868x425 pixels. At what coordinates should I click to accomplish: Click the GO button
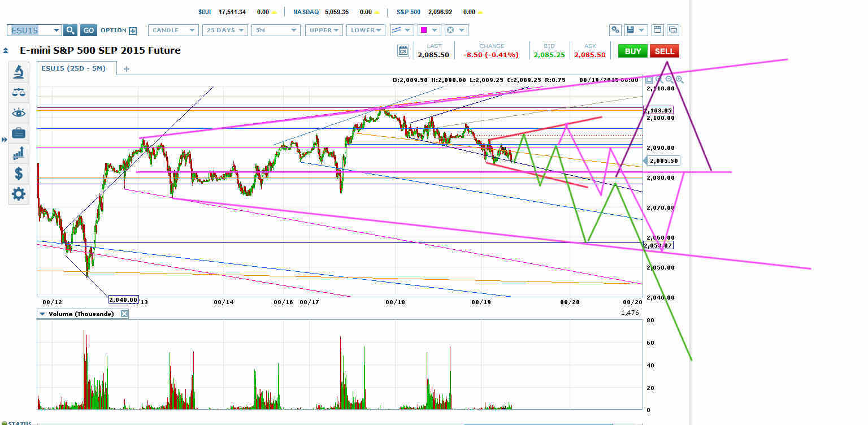[88, 31]
